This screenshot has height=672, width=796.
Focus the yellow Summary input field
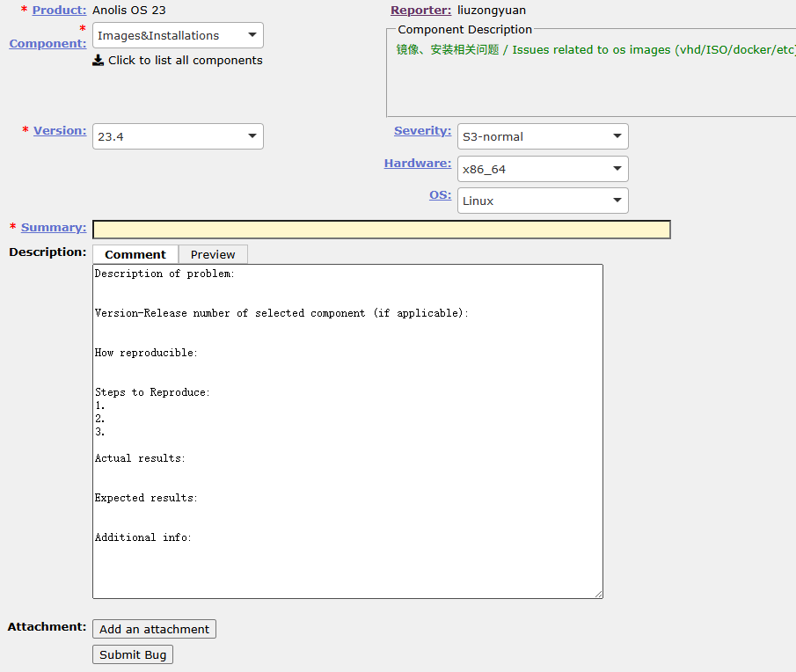(x=381, y=230)
